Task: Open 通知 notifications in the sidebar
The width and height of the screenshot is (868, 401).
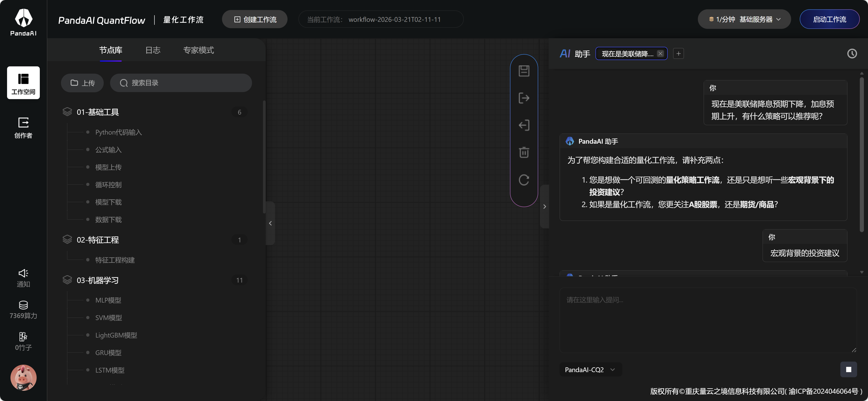Action: 23,278
